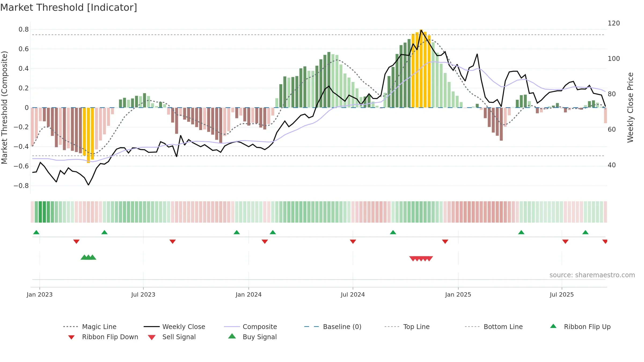The width and height of the screenshot is (644, 362).
Task: Toggle the Buy Signal legend entry
Action: click(x=252, y=337)
